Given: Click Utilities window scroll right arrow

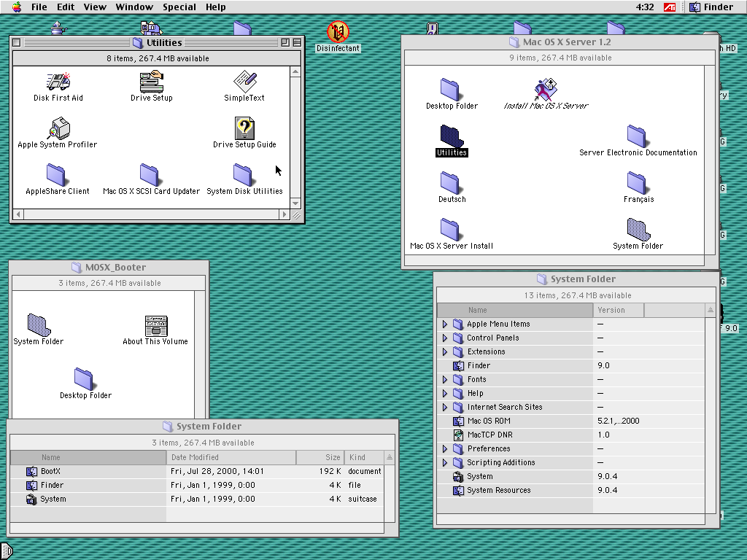Looking at the screenshot, I should point(285,214).
